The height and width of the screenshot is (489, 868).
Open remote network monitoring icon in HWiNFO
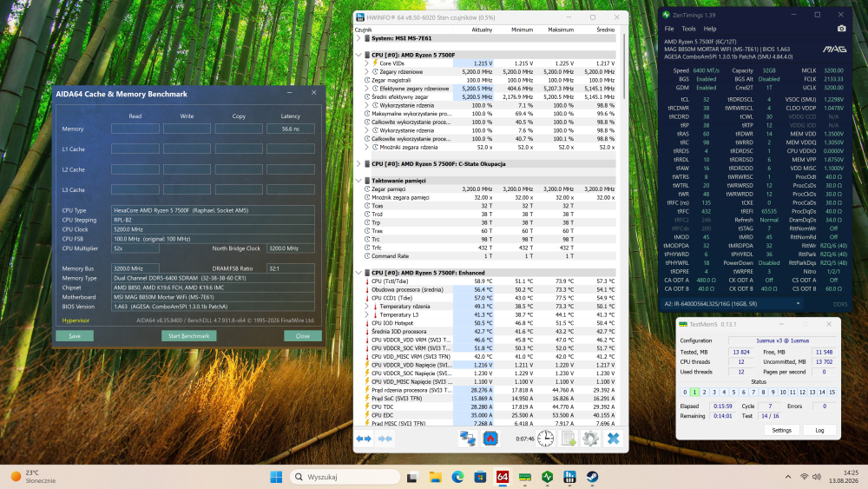point(467,439)
